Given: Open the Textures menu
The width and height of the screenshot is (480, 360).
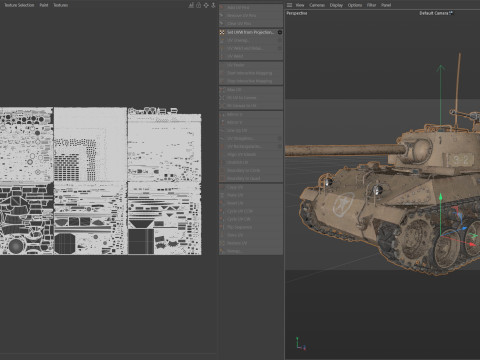Looking at the screenshot, I should 61,5.
